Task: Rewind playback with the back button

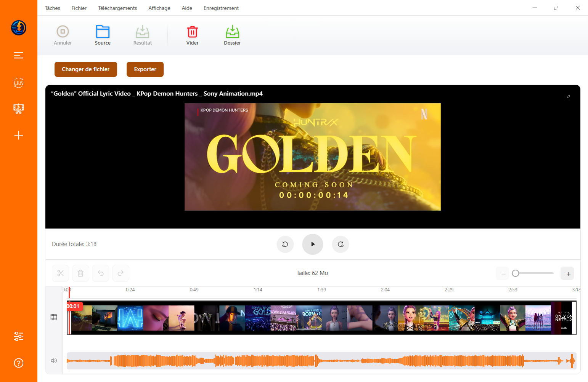Action: click(285, 244)
